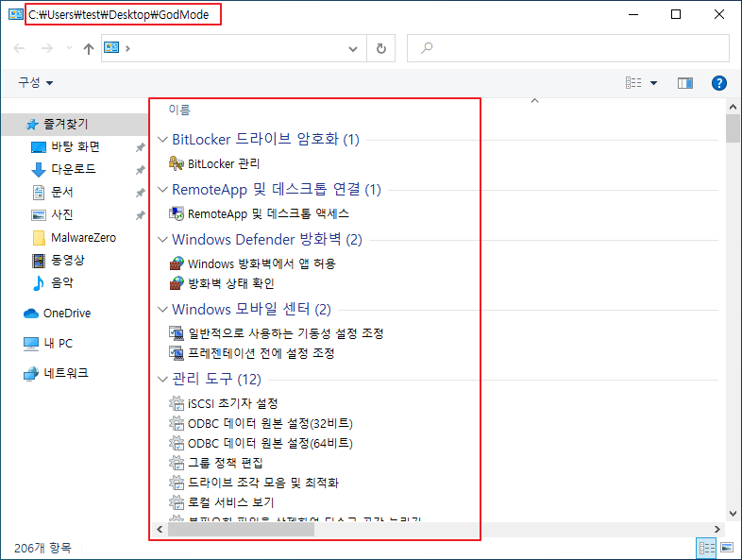This screenshot has height=560, width=742.
Task: Click the OneDrive cloud icon
Action: coord(31,314)
